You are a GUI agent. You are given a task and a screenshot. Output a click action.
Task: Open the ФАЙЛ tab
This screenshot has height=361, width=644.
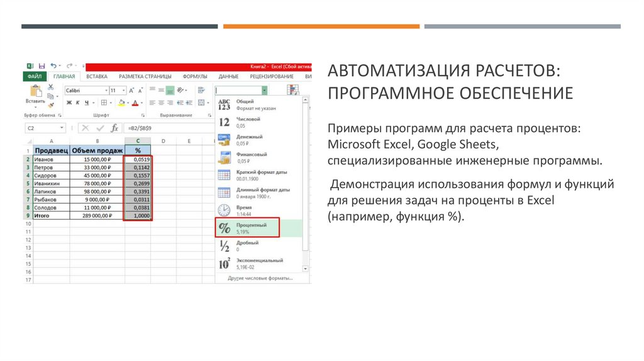point(35,76)
